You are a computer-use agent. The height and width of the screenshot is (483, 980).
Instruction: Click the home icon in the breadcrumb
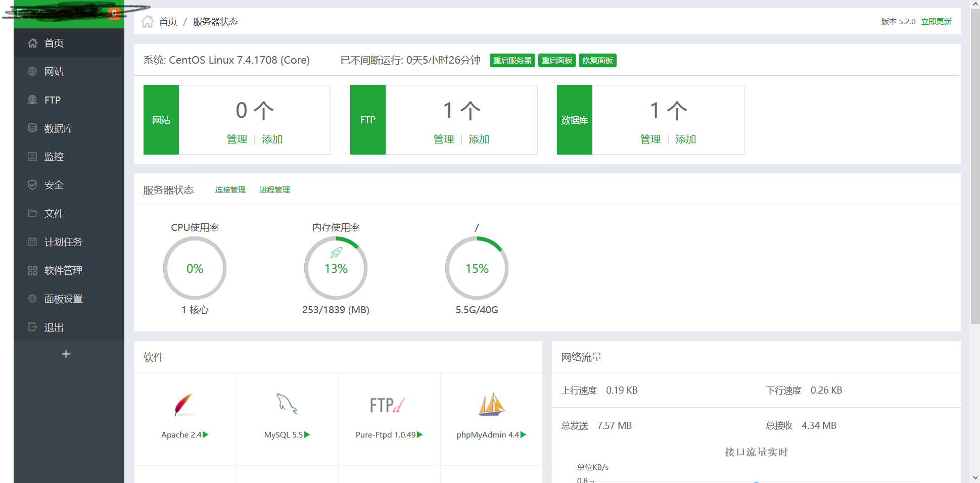coord(147,22)
